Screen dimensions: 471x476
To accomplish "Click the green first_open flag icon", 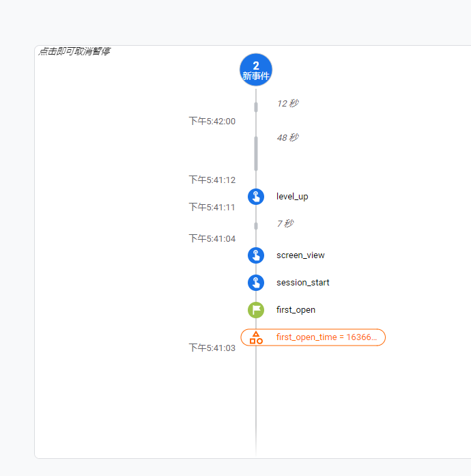I will 256,310.
